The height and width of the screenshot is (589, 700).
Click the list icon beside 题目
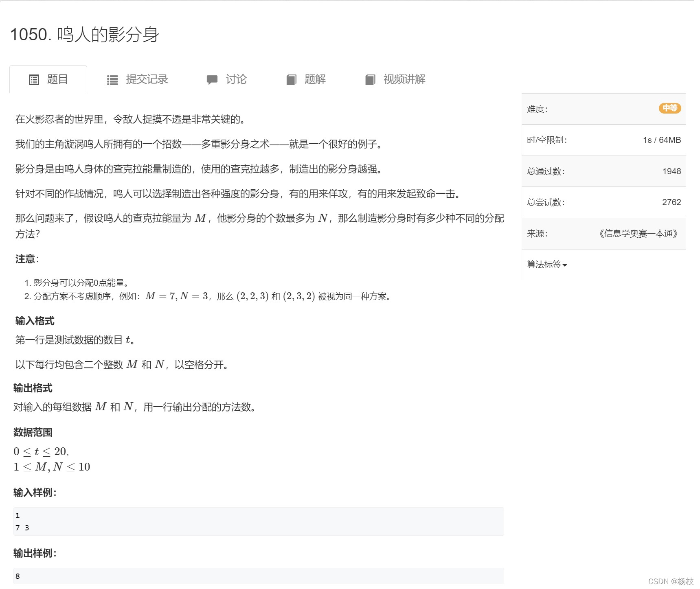coord(34,80)
